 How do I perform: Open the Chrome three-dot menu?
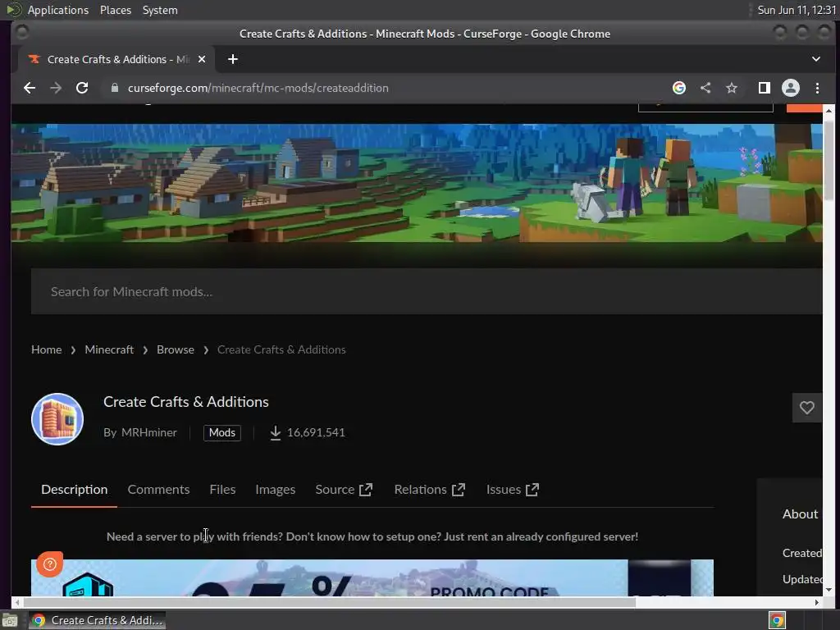tap(817, 88)
